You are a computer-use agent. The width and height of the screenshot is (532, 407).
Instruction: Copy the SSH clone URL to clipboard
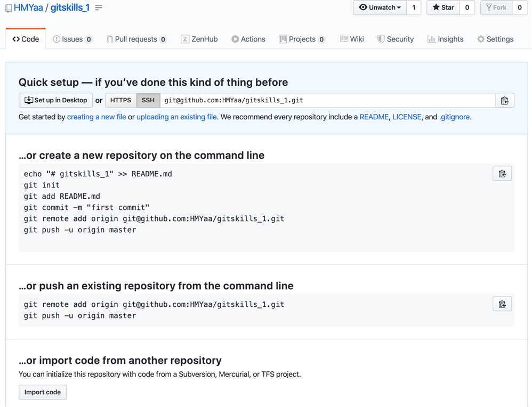504,100
